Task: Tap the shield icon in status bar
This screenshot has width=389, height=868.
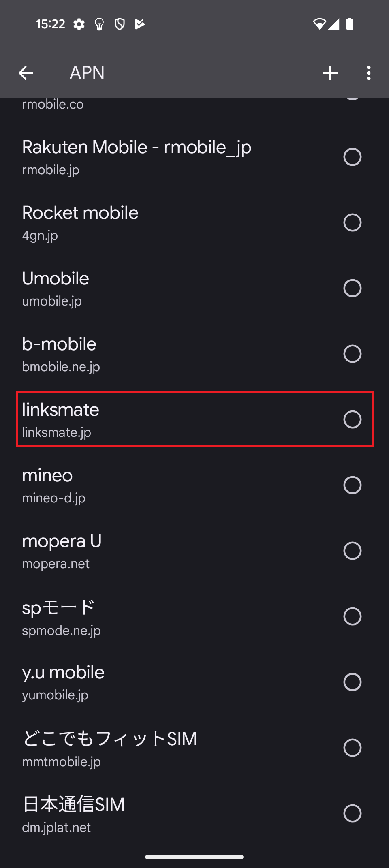Action: (x=120, y=24)
